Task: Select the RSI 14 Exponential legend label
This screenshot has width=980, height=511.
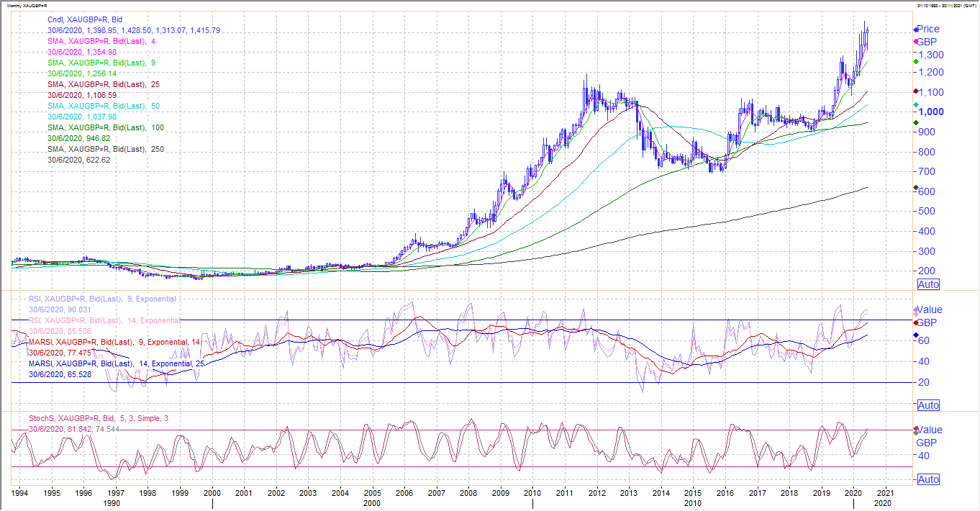Action: click(x=104, y=320)
